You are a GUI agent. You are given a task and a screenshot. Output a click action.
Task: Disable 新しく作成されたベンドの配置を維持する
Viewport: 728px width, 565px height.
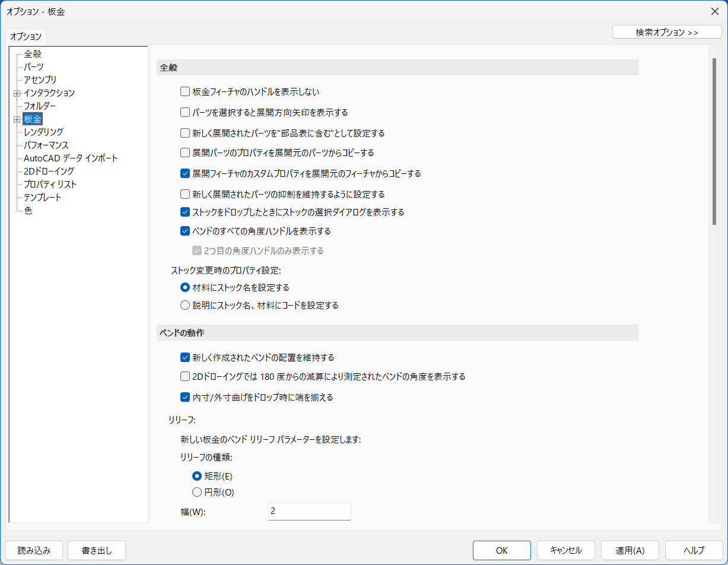point(185,358)
